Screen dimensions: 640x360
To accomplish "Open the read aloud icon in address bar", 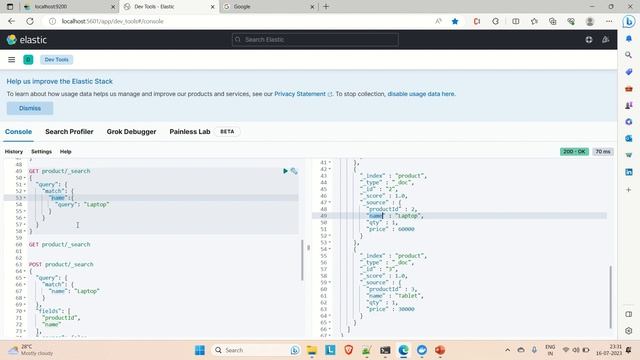I will [438, 21].
